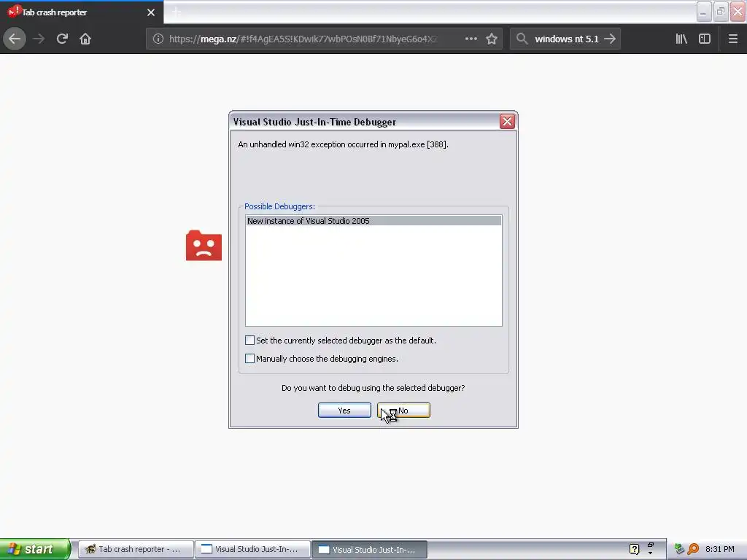Click the language bar restore options arrow
This screenshot has height=560, width=747.
(650, 553)
